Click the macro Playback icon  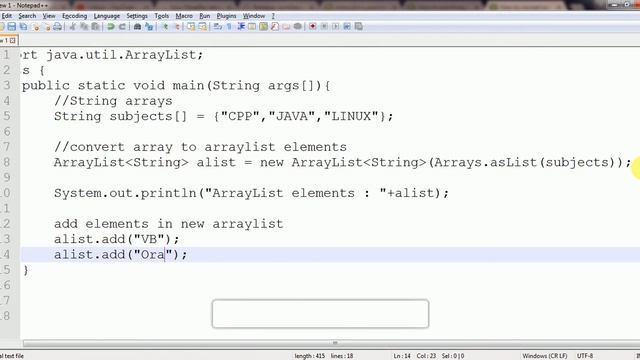pos(336,27)
